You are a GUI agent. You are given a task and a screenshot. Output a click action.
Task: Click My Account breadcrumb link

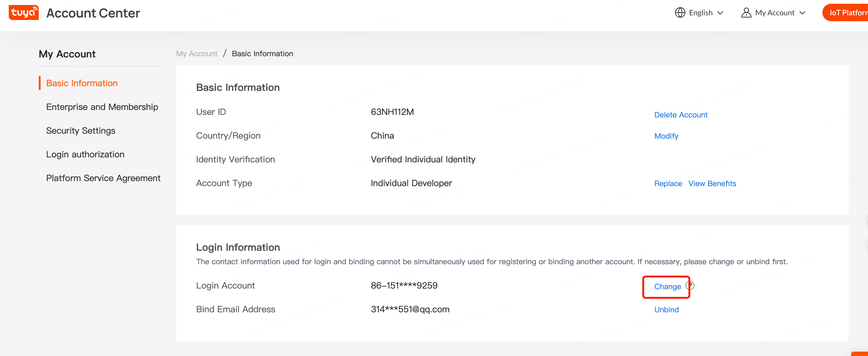tap(197, 53)
